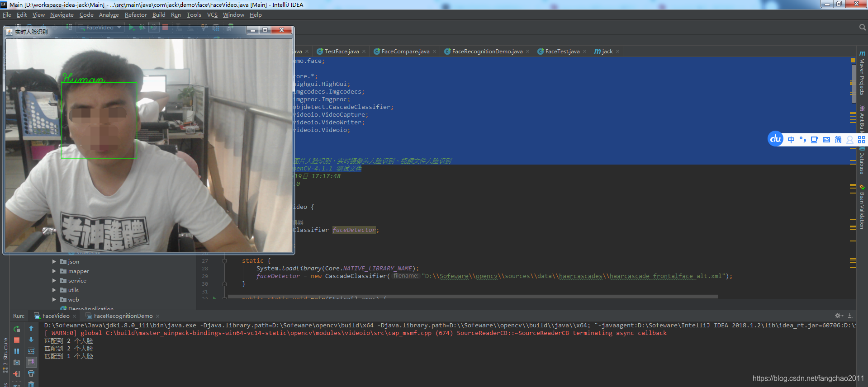Toggle Chinese punctuation mode in IME bar
Image resolution: width=868 pixels, height=387 pixels.
[x=803, y=140]
